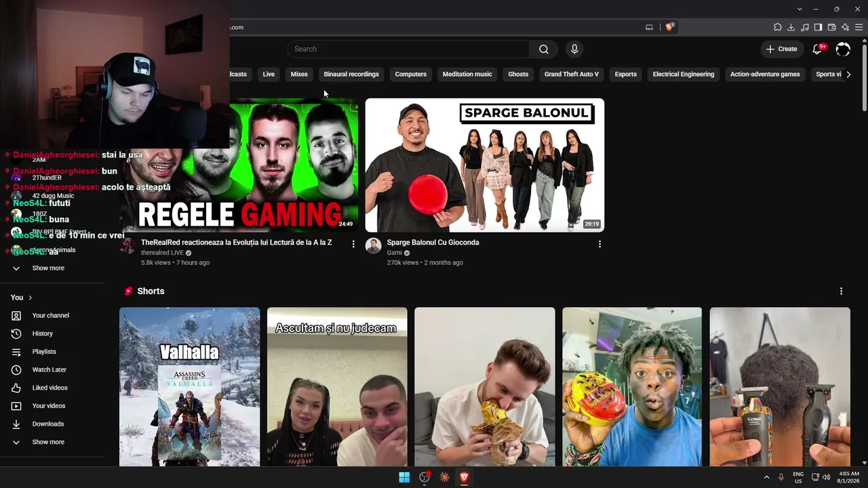Select the Live filter chip
The width and height of the screenshot is (868, 488).
click(269, 75)
